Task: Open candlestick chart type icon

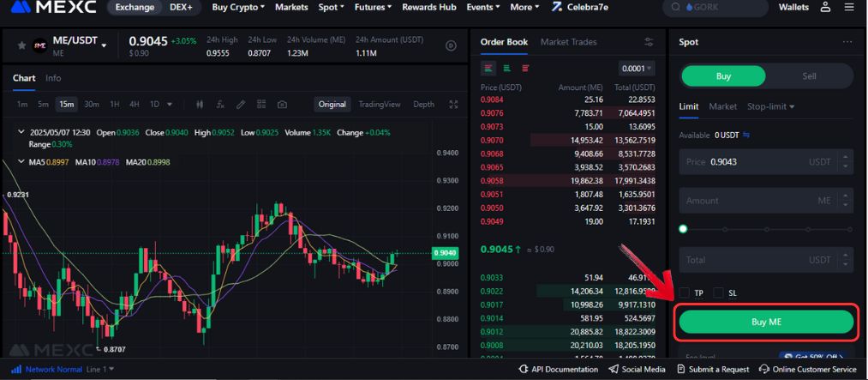Action: 200,104
